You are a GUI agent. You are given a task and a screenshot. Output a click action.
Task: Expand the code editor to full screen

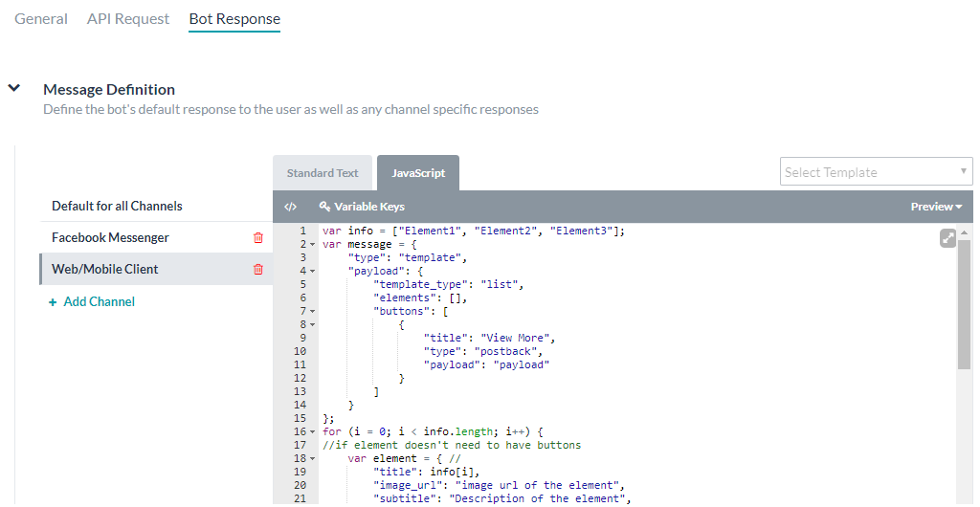click(x=947, y=238)
